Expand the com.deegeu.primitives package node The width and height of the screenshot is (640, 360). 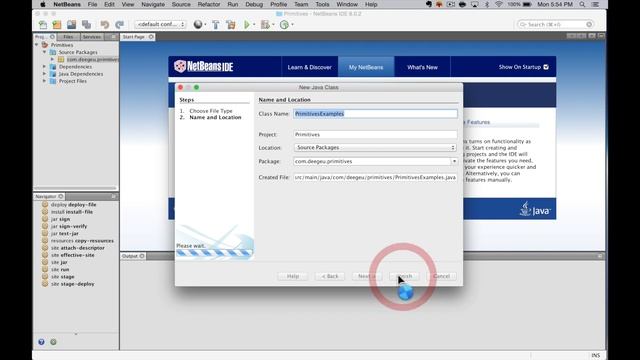click(x=52, y=60)
